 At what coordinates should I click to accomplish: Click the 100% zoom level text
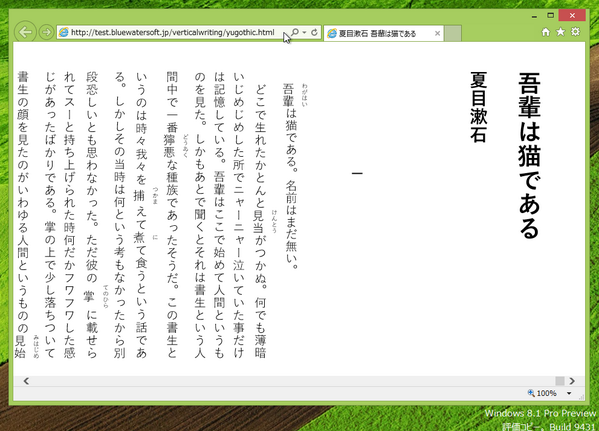pyautogui.click(x=547, y=393)
